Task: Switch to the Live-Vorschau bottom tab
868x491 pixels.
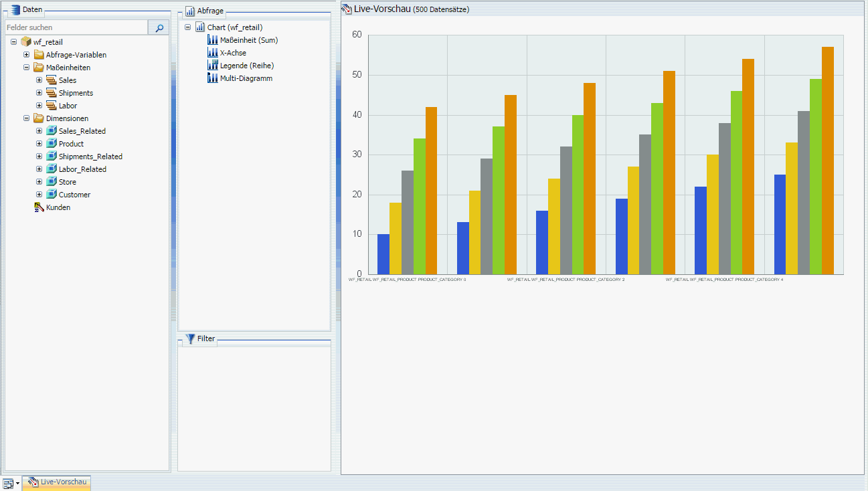Action: tap(56, 482)
